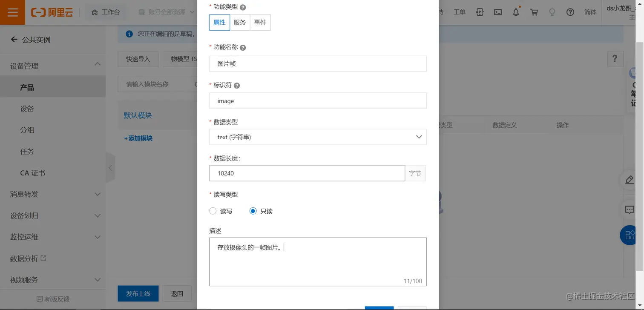Viewport: 644px width, 310px height.
Task: Click the 公共实例 heading
Action: (x=36, y=40)
